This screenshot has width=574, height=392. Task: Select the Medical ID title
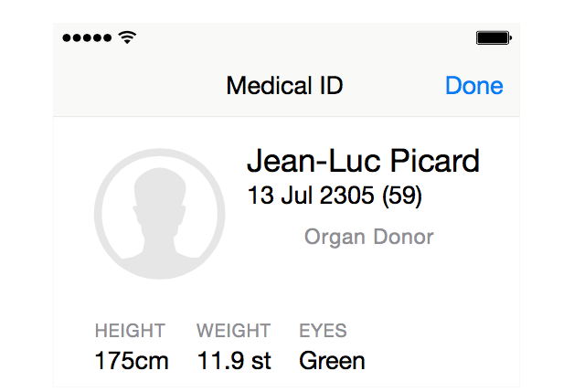point(284,86)
